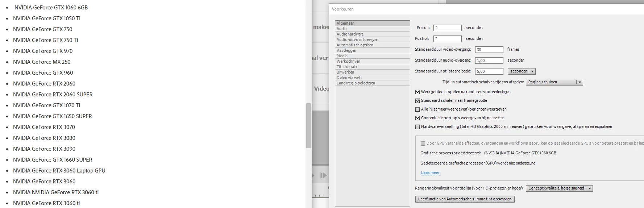Click Standaardduur video-overgang frames field
Image resolution: width=644 pixels, height=208 pixels.
pyautogui.click(x=489, y=50)
